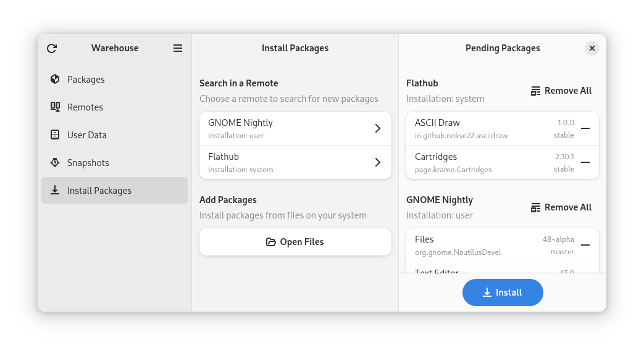The height and width of the screenshot is (353, 644).
Task: Remove All pending Flathub packages
Action: pyautogui.click(x=561, y=91)
